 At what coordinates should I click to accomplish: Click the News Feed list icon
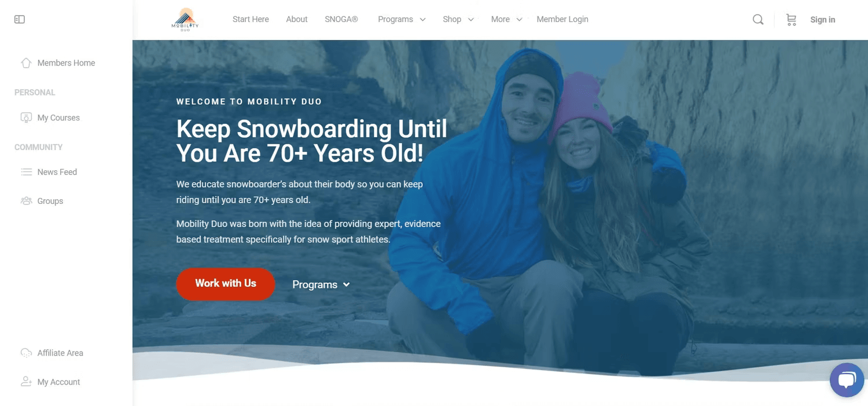point(26,172)
